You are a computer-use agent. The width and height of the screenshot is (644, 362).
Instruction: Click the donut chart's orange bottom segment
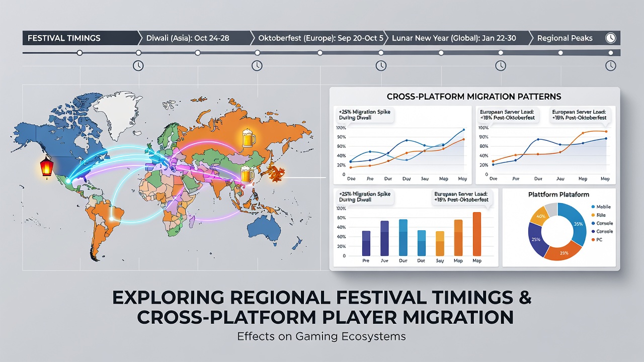point(563,252)
